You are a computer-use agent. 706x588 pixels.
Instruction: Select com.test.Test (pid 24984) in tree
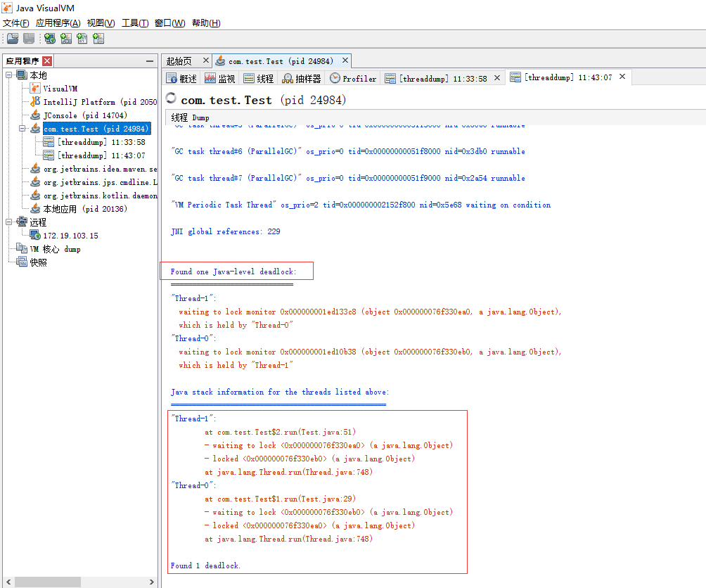point(96,129)
